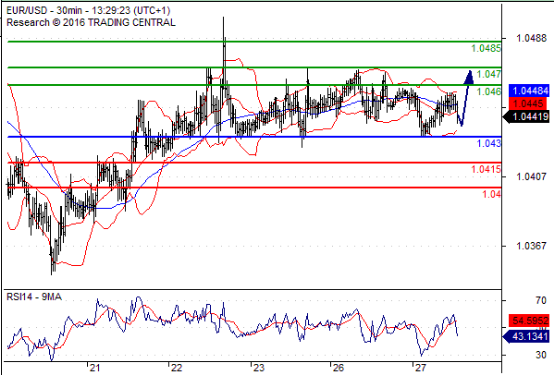Click the red 1.04 support label
The image size is (554, 376).
pyautogui.click(x=491, y=194)
